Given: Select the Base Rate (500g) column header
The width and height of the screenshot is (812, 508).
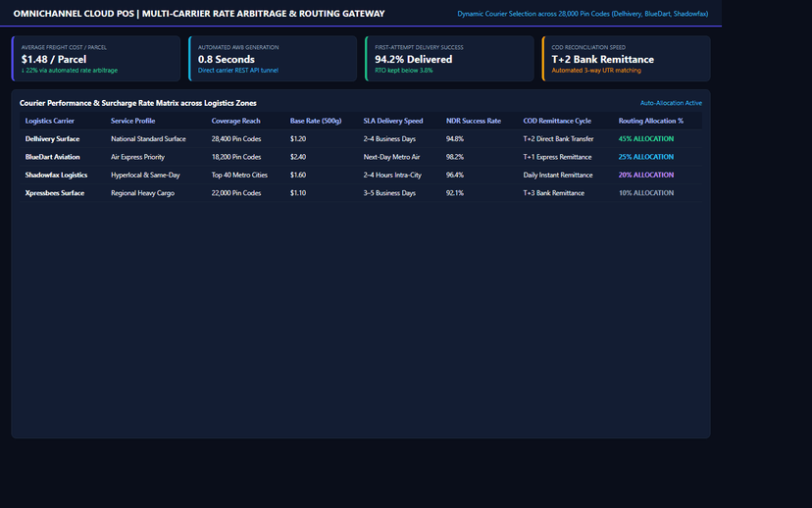Looking at the screenshot, I should point(316,121).
